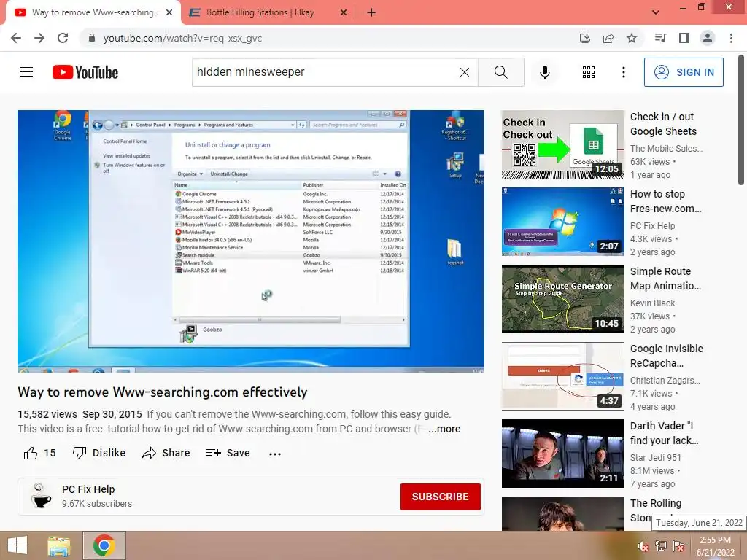Subscribe to PC Fix Help
This screenshot has height=560, width=747.
(440, 497)
